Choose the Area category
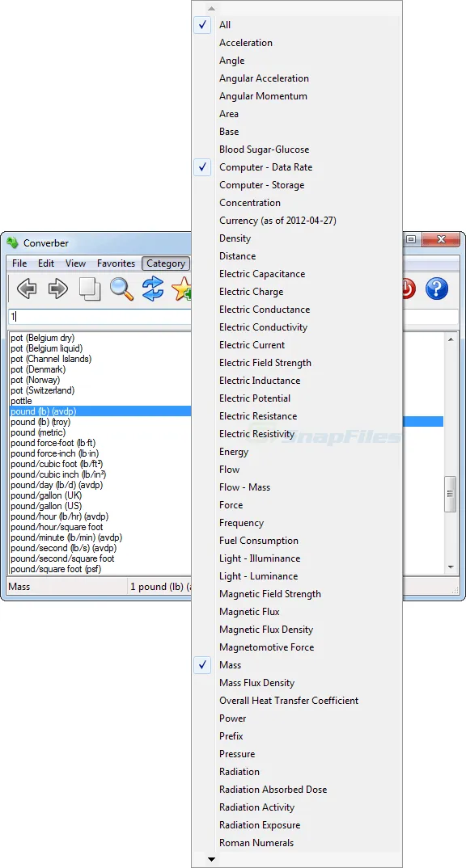 (x=297, y=114)
